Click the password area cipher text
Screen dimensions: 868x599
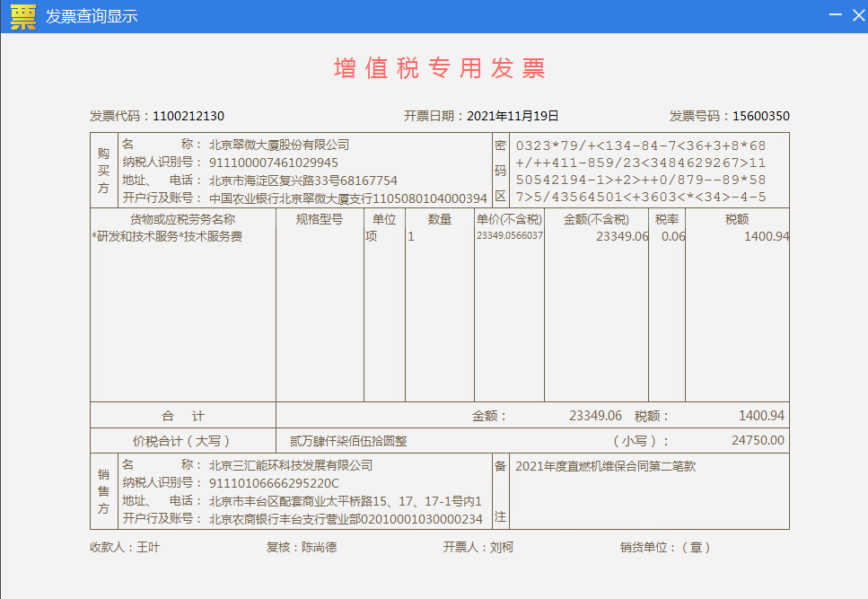tap(641, 172)
